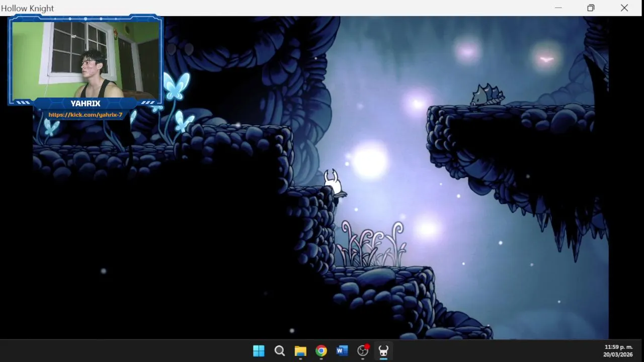
Task: Click the YAHRIX name banner
Action: [x=86, y=103]
